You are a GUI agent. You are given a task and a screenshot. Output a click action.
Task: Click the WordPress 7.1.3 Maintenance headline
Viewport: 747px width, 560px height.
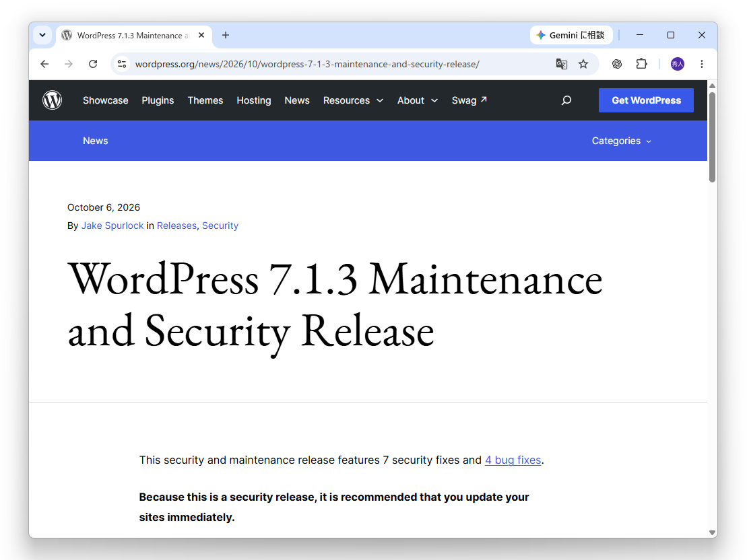(x=335, y=306)
